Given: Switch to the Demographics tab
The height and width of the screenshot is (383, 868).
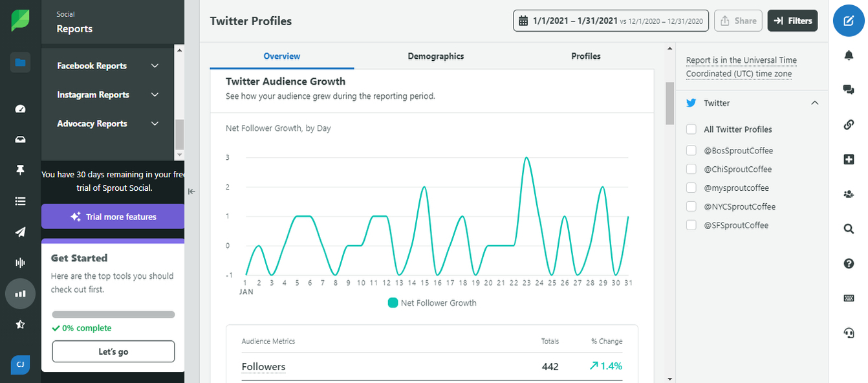Looking at the screenshot, I should click(436, 56).
